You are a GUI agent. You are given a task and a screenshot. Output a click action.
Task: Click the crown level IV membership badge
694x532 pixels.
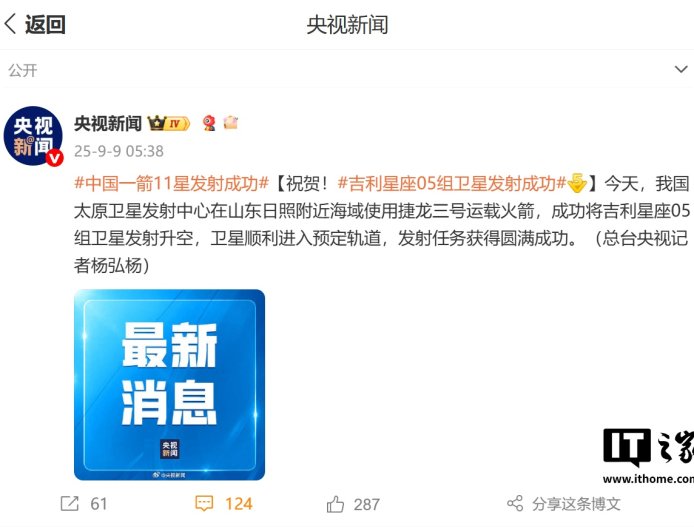click(x=169, y=123)
